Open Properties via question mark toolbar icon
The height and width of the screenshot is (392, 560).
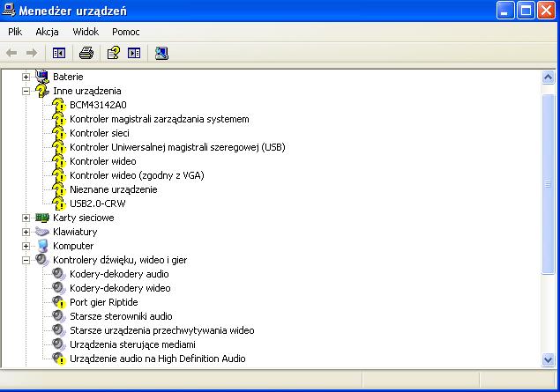[x=114, y=53]
